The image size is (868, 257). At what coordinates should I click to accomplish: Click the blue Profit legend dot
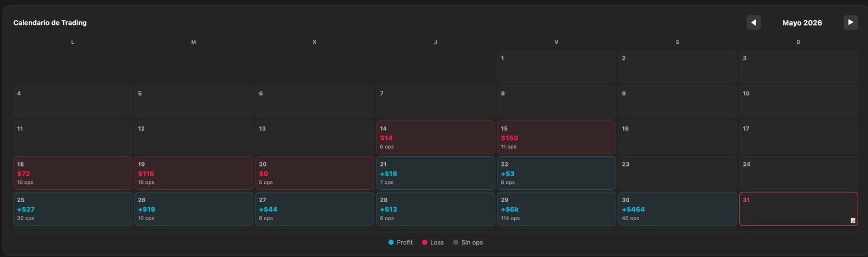coord(391,242)
